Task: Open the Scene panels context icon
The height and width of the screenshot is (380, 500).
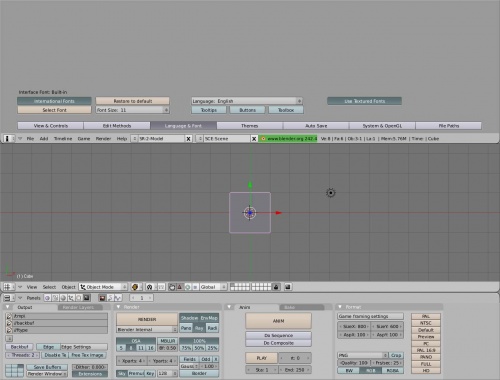Action: point(86,298)
